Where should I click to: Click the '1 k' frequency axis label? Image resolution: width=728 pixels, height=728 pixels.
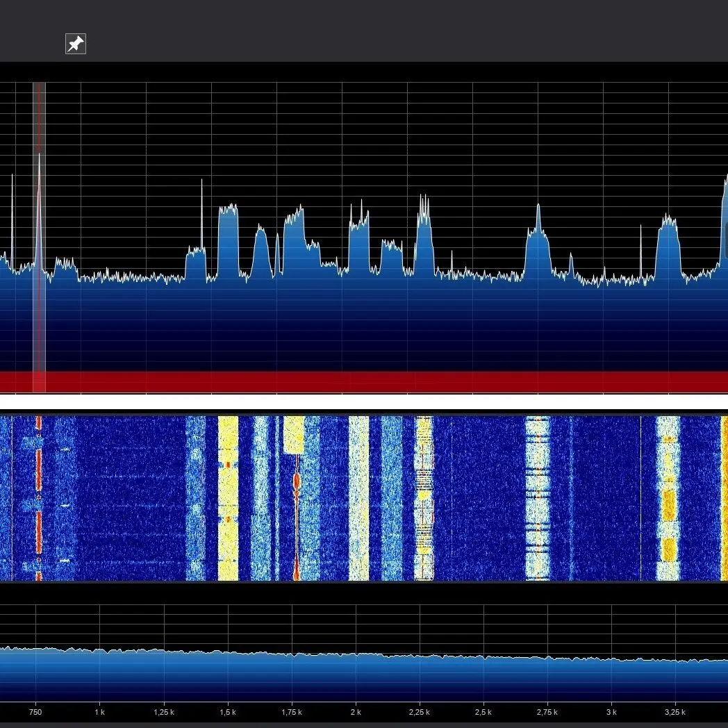point(99,712)
